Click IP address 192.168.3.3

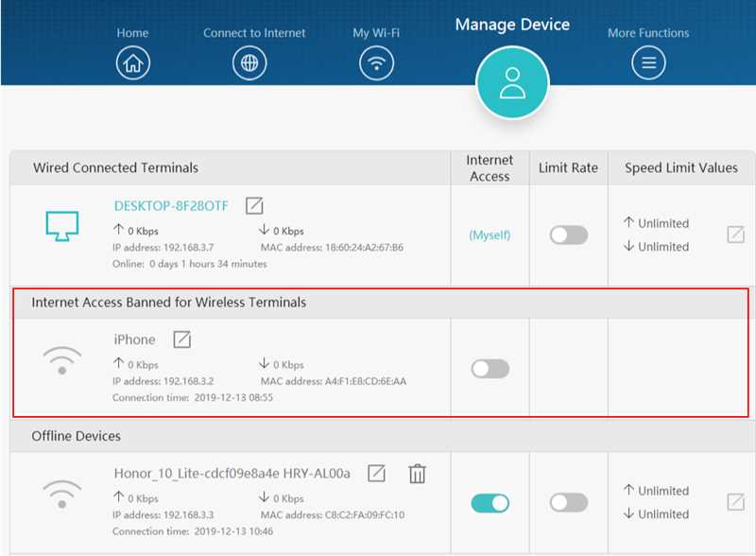[163, 515]
